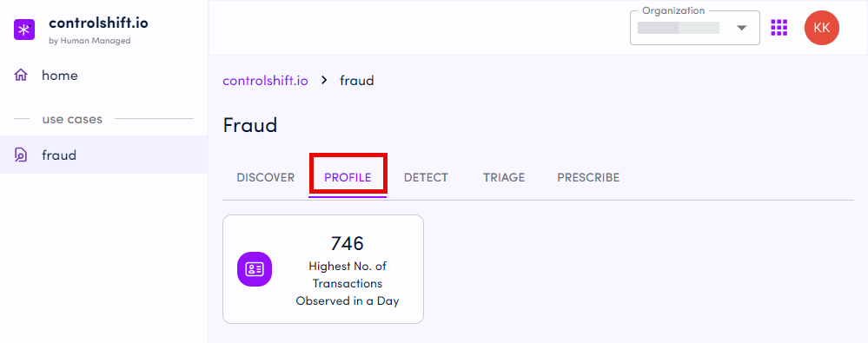Click the controlshift.io asterisk logo icon

(x=24, y=30)
